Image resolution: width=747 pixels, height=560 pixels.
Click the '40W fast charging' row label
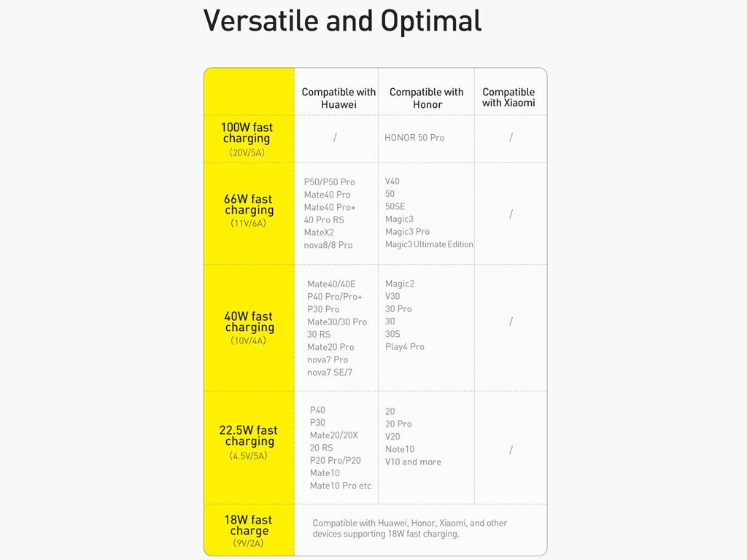pos(249,322)
